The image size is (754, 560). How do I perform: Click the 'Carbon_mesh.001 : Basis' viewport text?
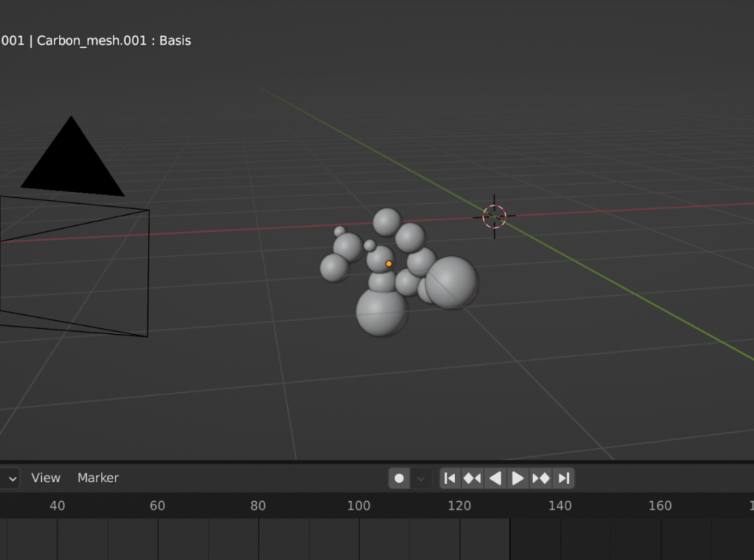114,40
